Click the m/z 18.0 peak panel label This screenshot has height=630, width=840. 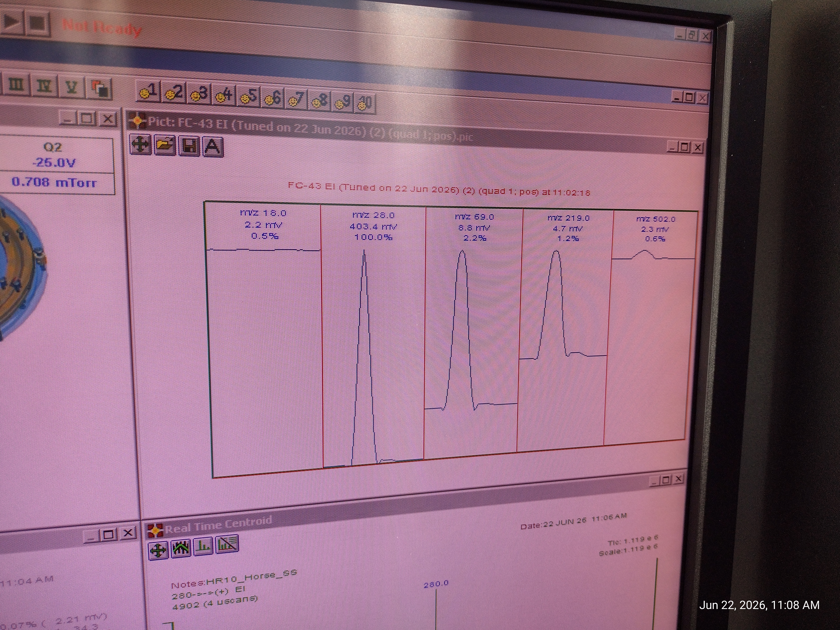click(x=263, y=213)
